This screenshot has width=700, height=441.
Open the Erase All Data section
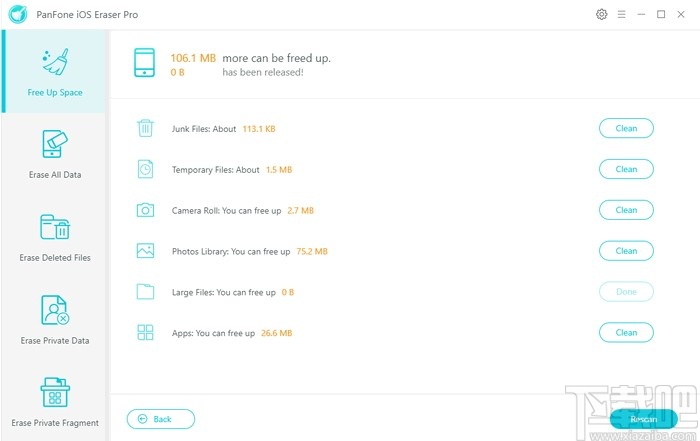pyautogui.click(x=55, y=154)
